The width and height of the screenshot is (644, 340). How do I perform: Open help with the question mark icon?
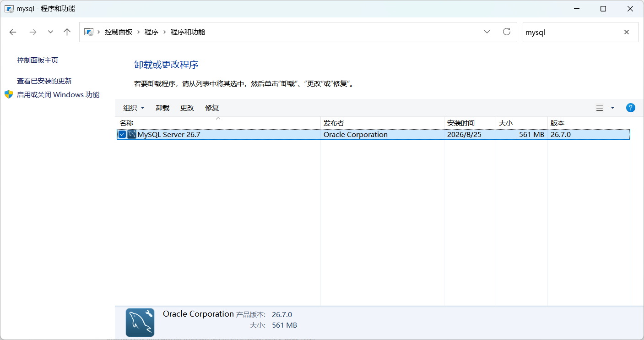tap(630, 108)
